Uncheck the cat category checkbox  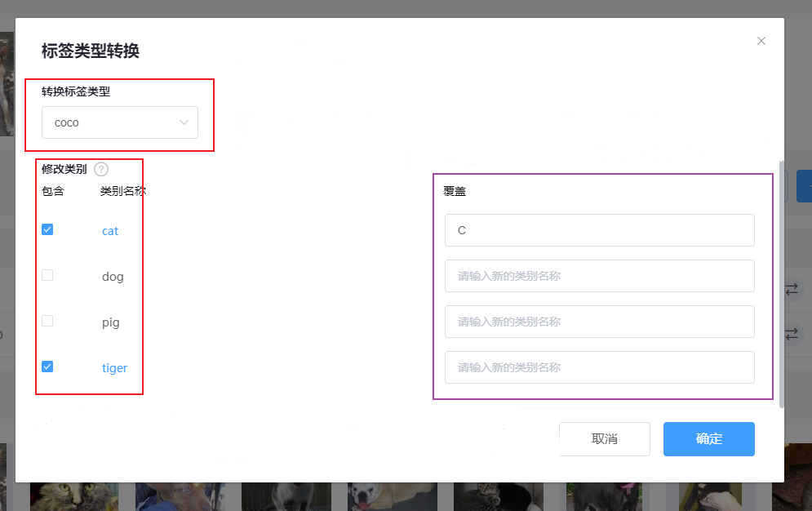(x=47, y=229)
